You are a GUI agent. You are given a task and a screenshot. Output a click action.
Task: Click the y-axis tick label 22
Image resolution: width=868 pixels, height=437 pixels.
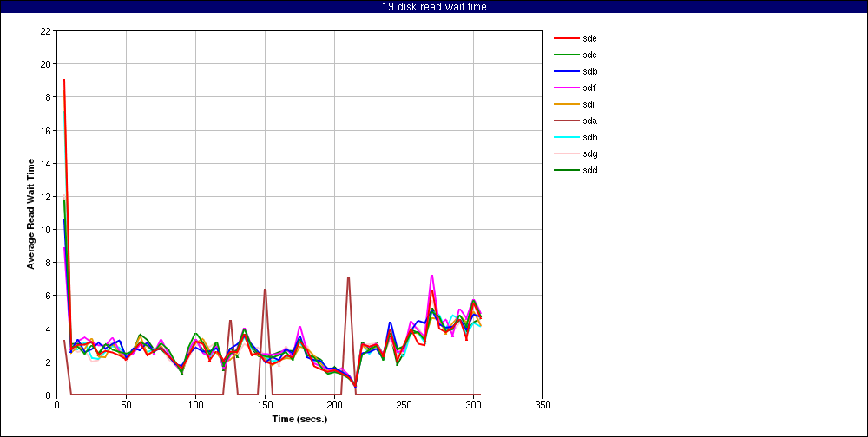click(45, 31)
